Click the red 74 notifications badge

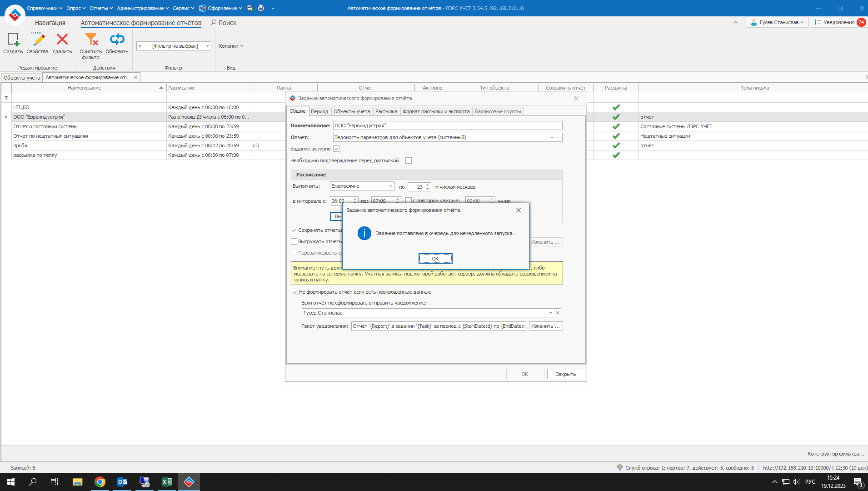(861, 22)
